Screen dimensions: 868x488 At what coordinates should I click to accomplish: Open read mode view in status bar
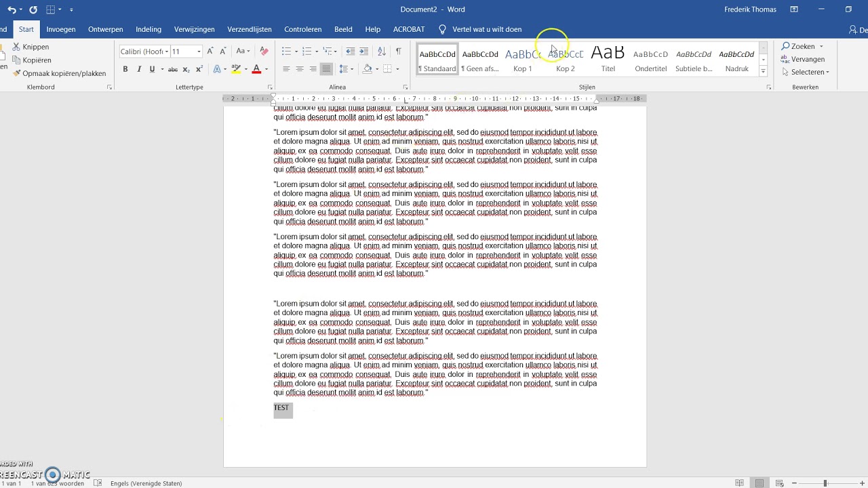739,483
